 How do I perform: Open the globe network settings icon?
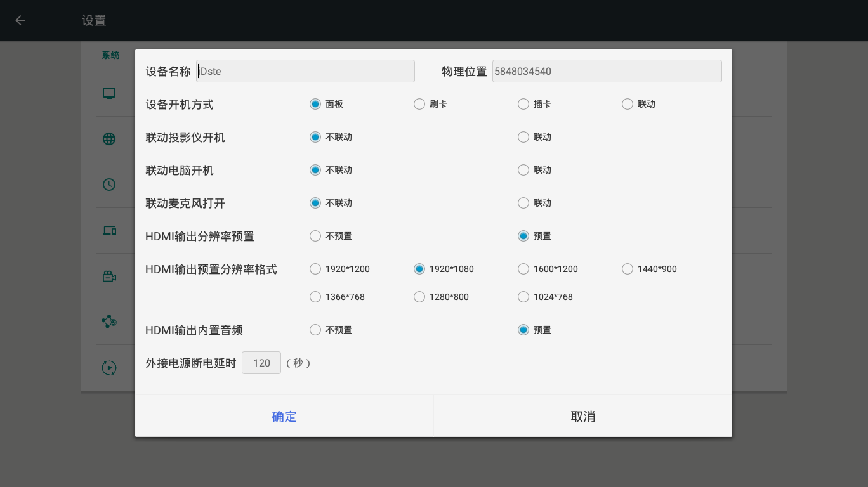109,140
